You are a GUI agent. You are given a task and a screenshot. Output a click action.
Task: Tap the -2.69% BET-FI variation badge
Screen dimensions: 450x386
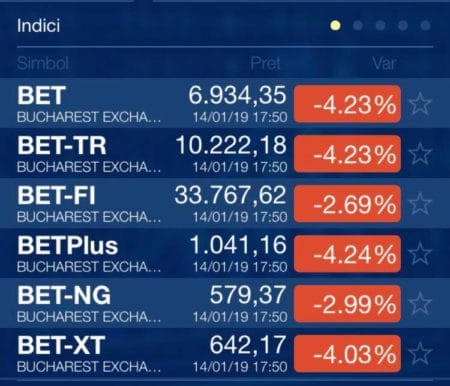coord(347,204)
